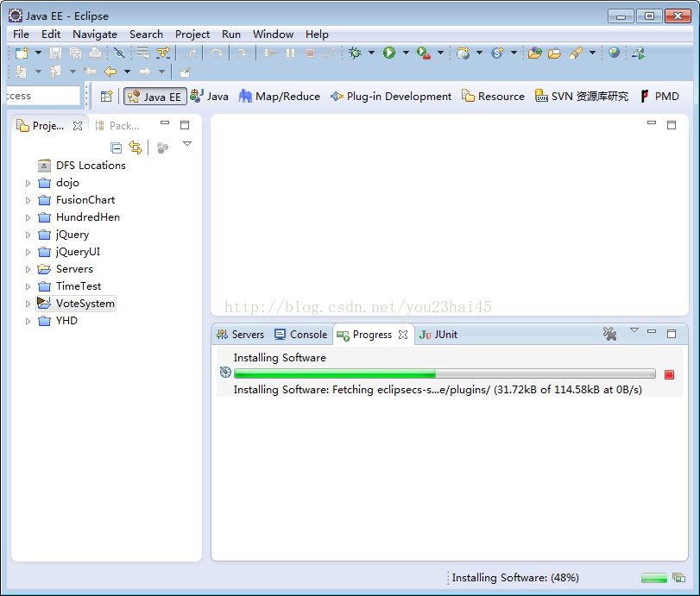Click the Search flashlight icon
The height and width of the screenshot is (596, 700).
point(576,53)
